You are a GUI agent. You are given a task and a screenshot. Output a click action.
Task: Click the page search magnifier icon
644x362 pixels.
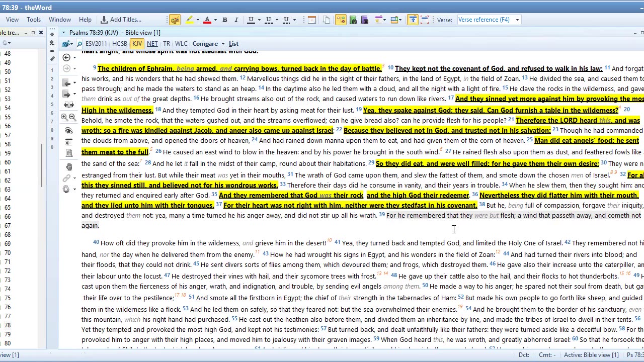click(69, 153)
